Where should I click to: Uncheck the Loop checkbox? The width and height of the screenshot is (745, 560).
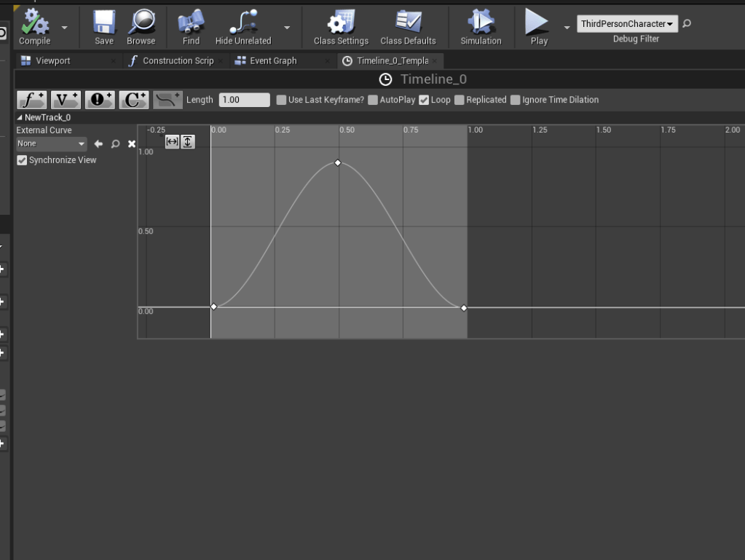424,100
